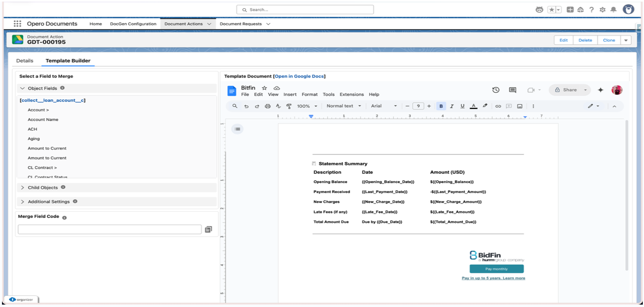The height and width of the screenshot is (307, 644).
Task: Click the text color icon
Action: coord(473,106)
